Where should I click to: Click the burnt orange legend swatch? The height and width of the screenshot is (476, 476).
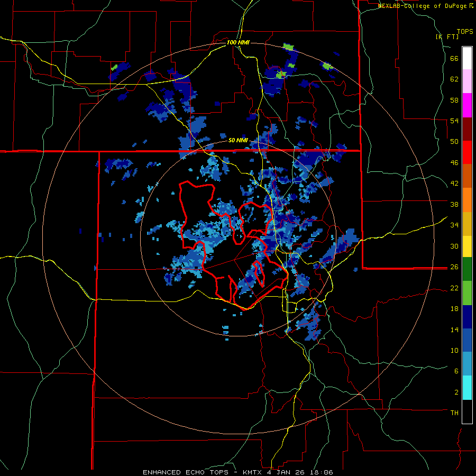467,176
